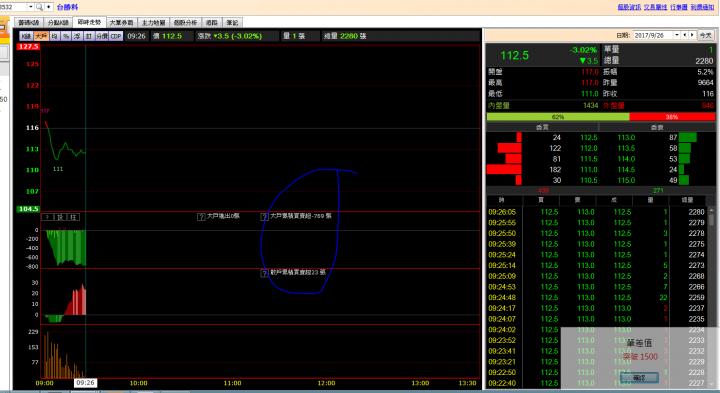Click the plus add-stock button
720x393 pixels.
[48, 7]
